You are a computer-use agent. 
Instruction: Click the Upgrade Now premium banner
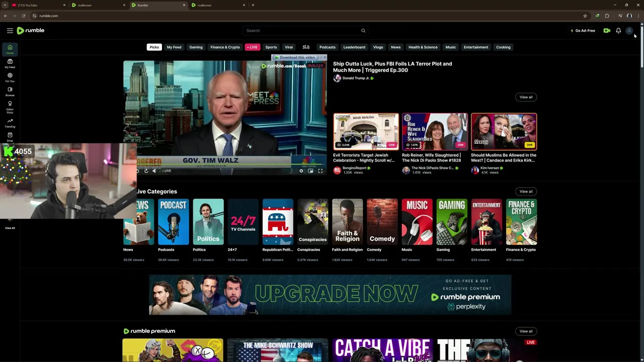click(x=330, y=295)
